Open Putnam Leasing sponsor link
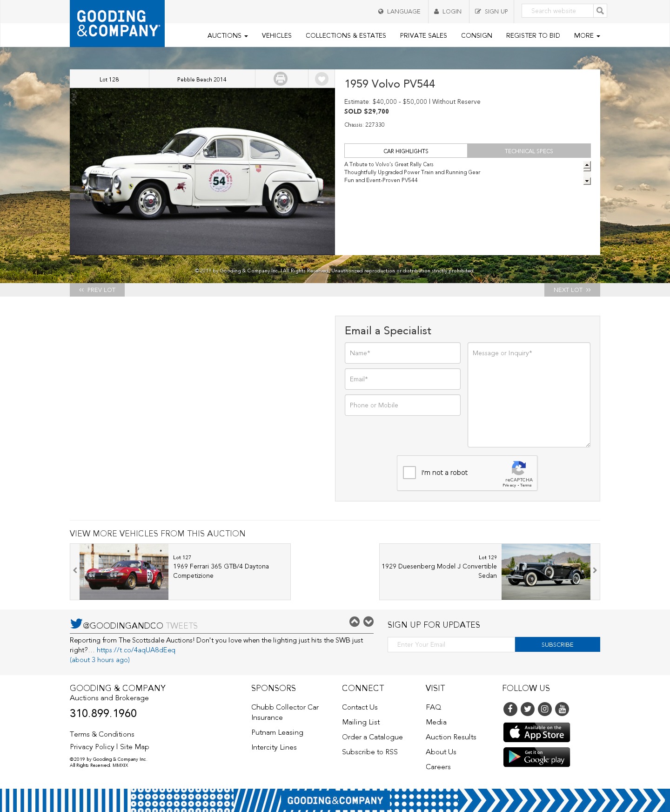The width and height of the screenshot is (670, 812). click(277, 732)
